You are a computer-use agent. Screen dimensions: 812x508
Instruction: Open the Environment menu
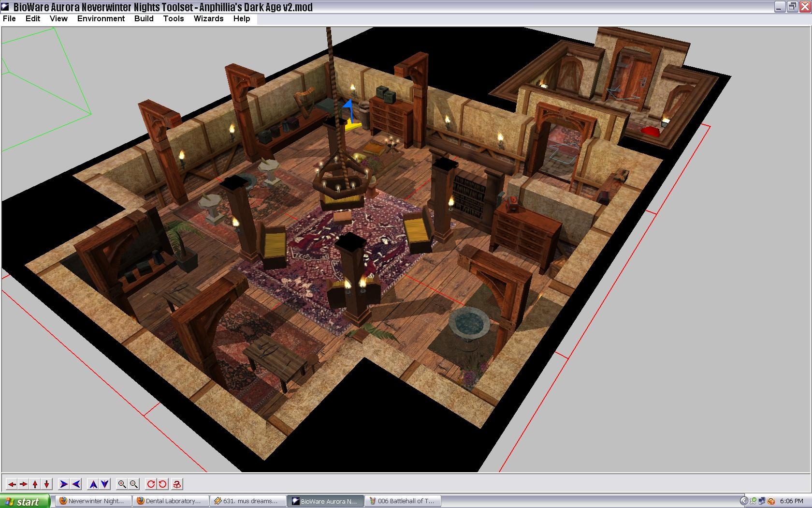[x=101, y=18]
